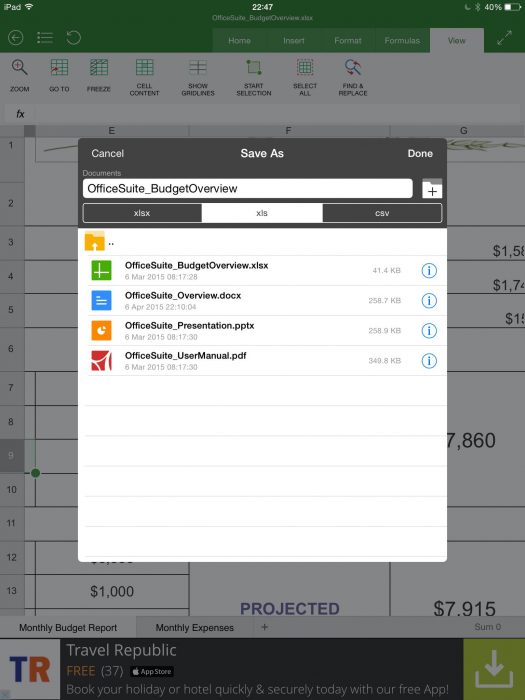
Task: Cancel the Save As dialog
Action: [x=108, y=153]
